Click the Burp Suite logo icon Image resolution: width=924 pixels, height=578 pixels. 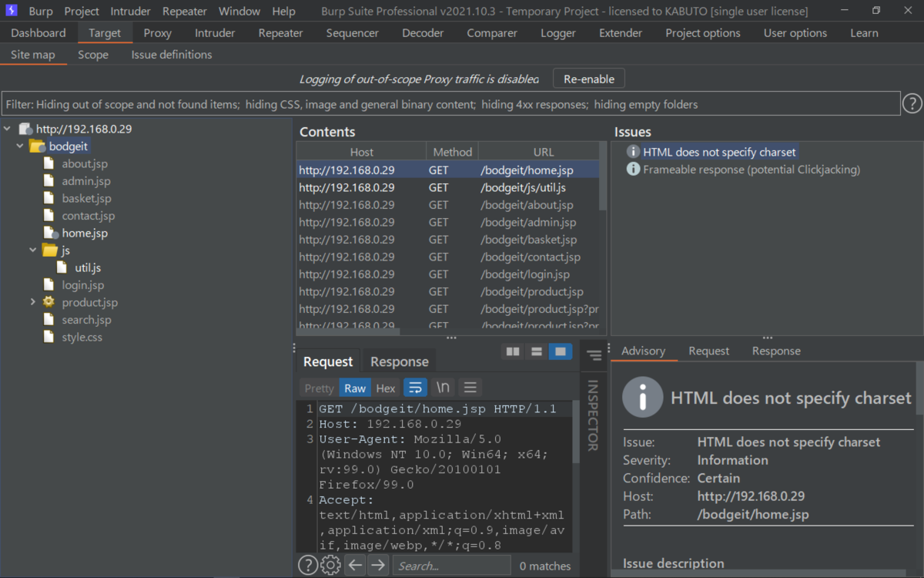coord(12,11)
